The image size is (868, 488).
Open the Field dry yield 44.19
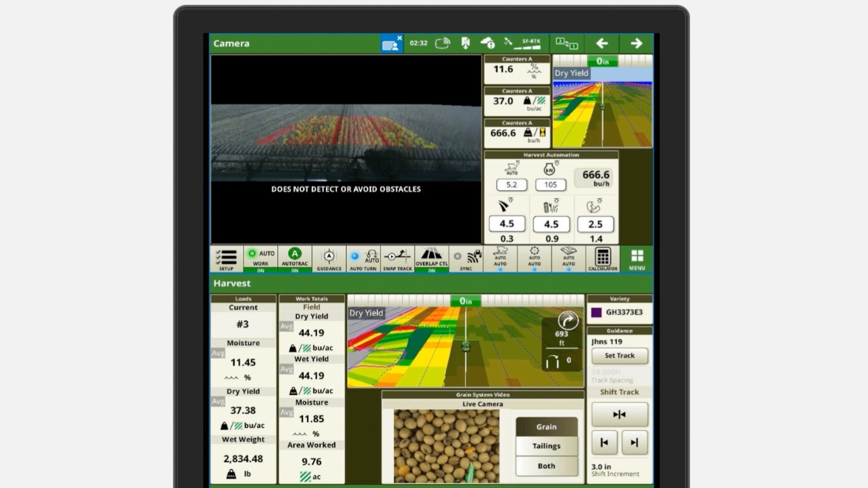point(311,333)
